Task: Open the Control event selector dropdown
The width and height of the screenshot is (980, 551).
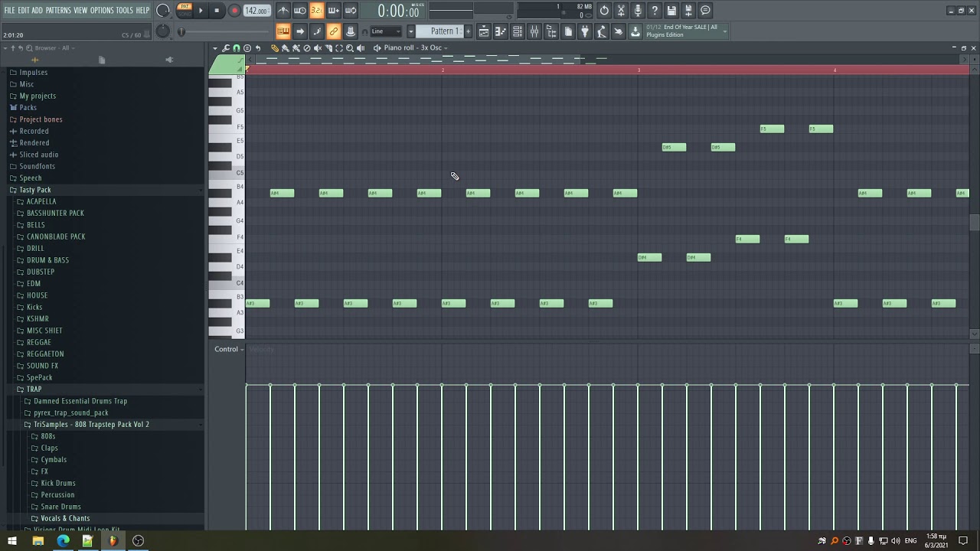Action: (x=229, y=349)
